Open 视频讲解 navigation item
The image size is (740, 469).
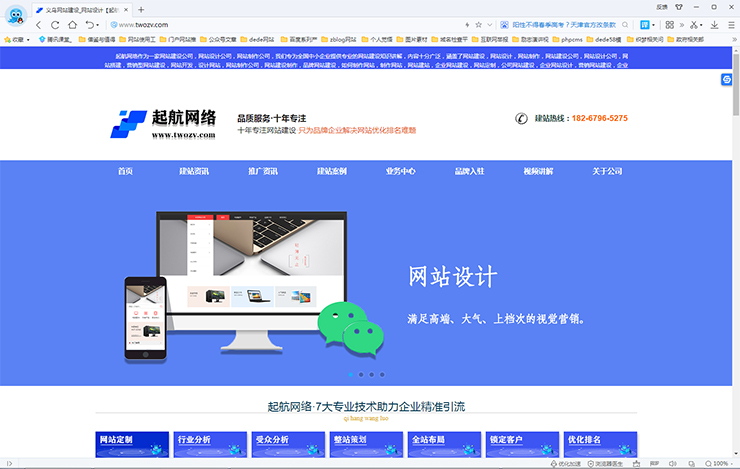pyautogui.click(x=538, y=171)
